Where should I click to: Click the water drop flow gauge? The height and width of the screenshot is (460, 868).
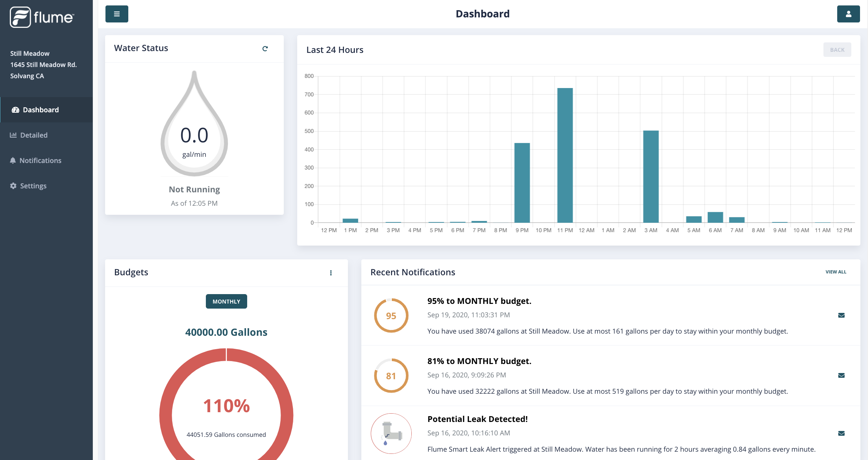point(194,124)
